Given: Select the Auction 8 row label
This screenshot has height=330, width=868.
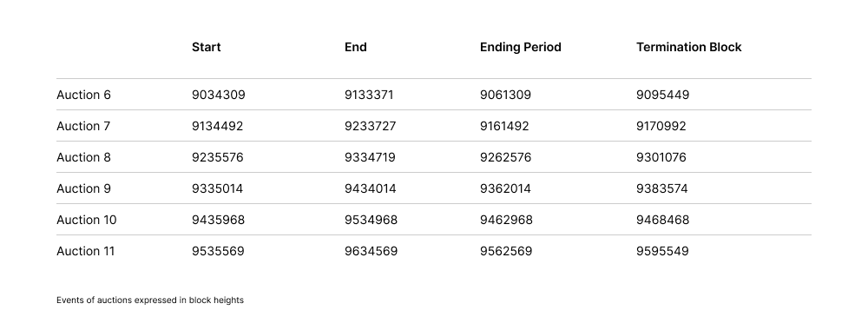Looking at the screenshot, I should 83,157.
